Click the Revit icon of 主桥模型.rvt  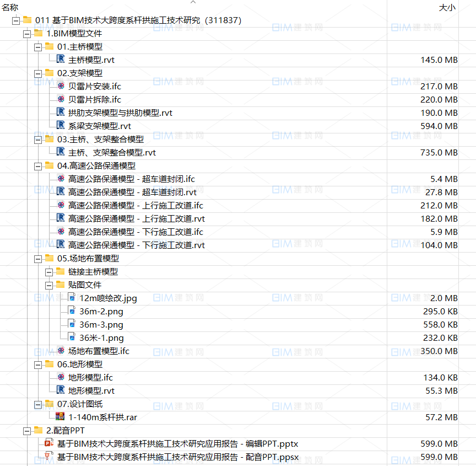(59, 60)
